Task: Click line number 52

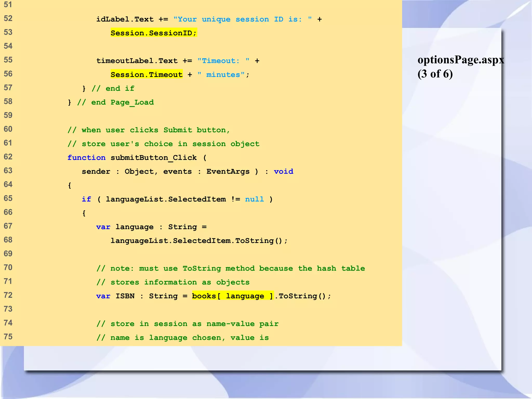Action: click(8, 18)
